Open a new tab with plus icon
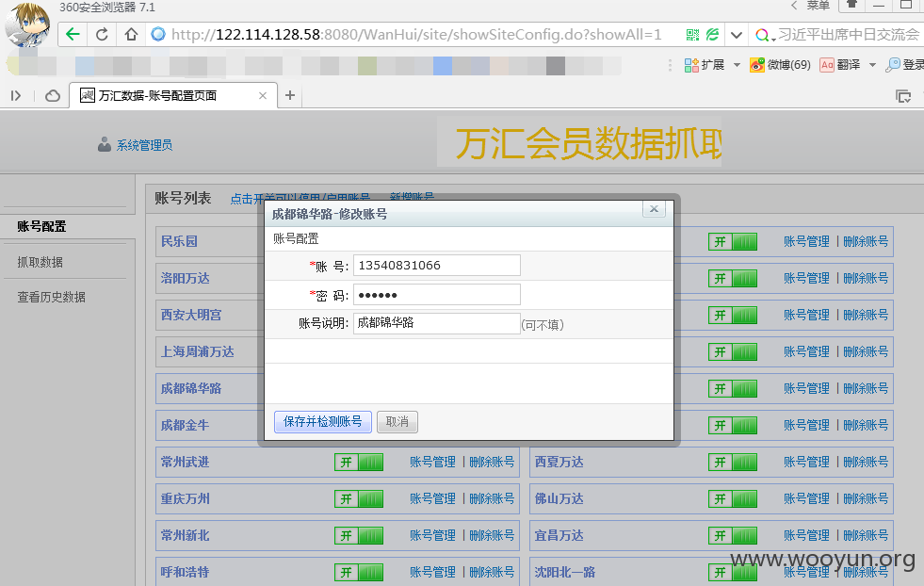The height and width of the screenshot is (586, 924). point(290,95)
